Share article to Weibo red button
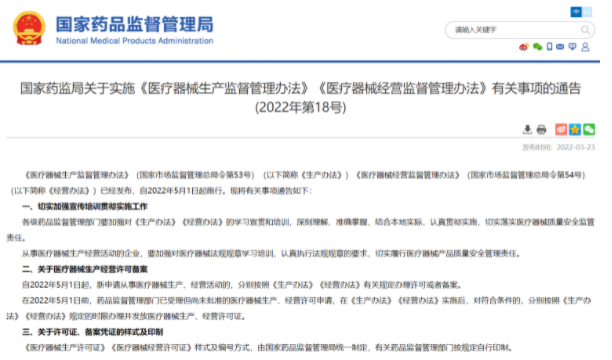Screen dimensions: 612x360 (x=561, y=129)
